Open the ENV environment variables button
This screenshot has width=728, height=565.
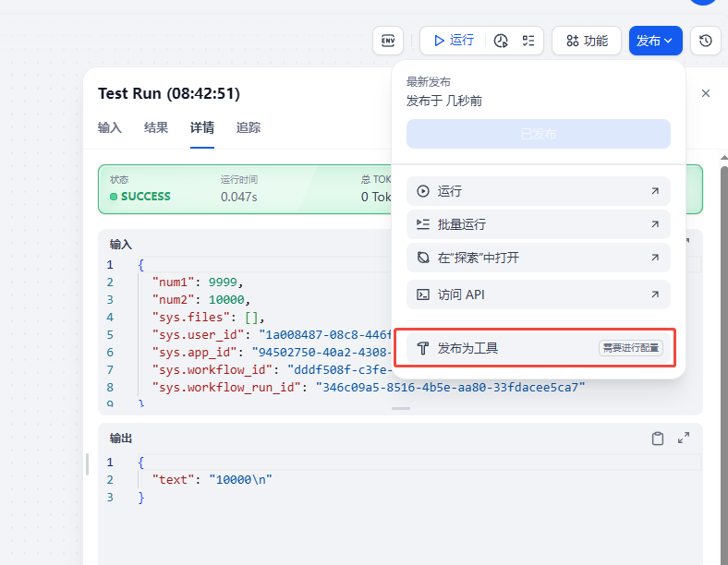pyautogui.click(x=388, y=41)
